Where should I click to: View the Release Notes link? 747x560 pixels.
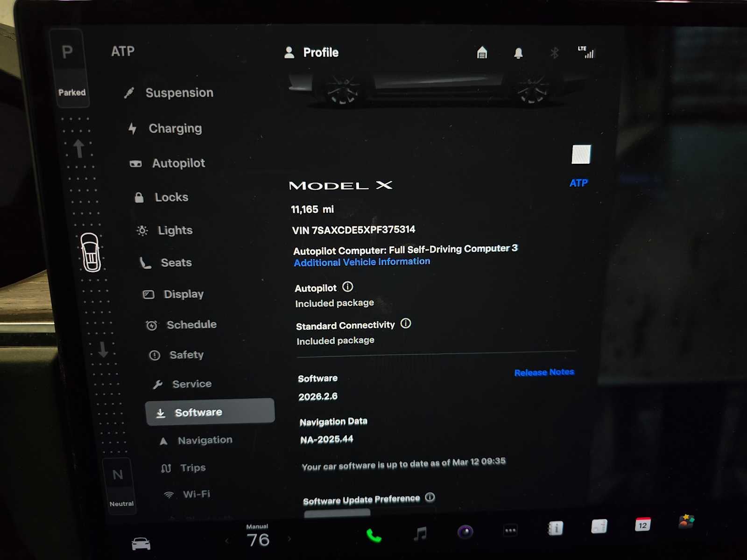tap(544, 372)
